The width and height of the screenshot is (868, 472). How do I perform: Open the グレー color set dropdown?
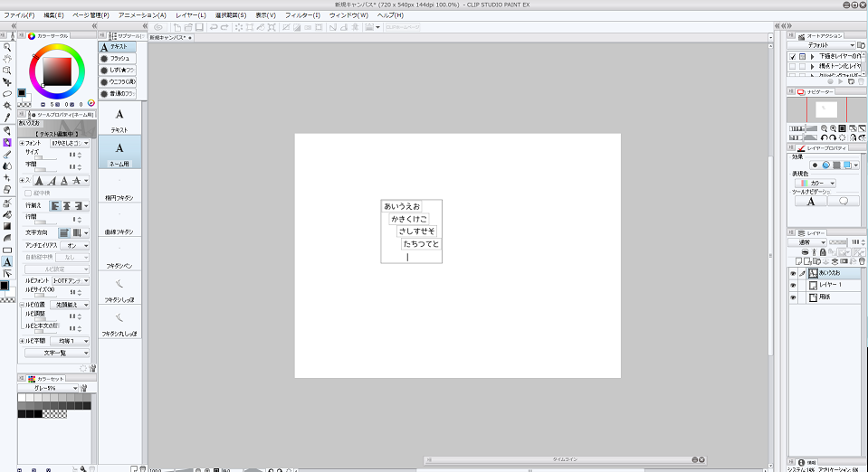(48, 388)
